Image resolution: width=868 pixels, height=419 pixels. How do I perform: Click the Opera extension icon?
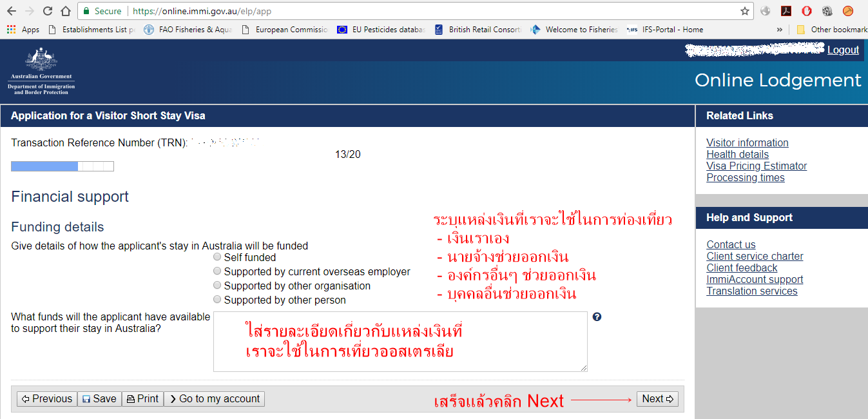(x=807, y=11)
